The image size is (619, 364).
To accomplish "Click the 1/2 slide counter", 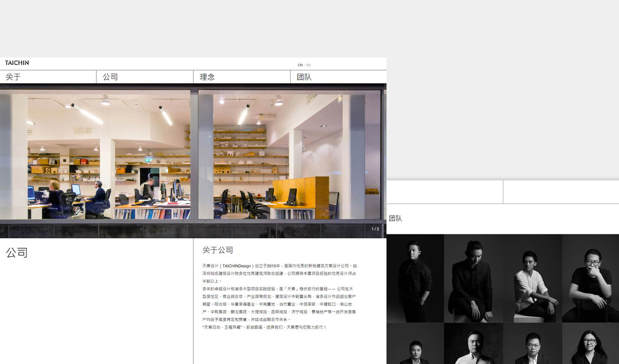I will click(x=375, y=229).
